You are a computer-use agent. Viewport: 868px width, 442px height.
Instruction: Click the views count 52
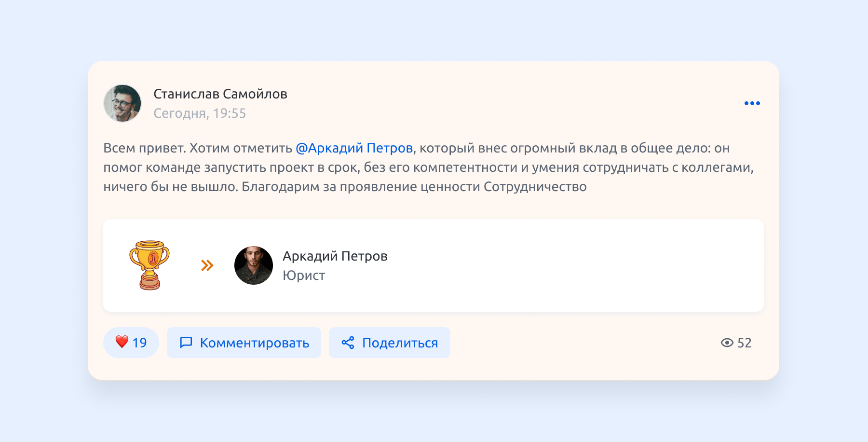(745, 343)
